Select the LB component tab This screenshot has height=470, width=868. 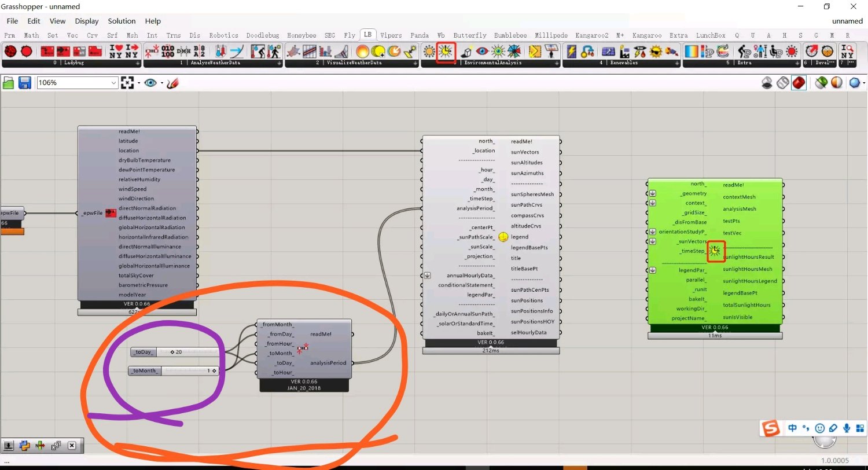click(367, 35)
